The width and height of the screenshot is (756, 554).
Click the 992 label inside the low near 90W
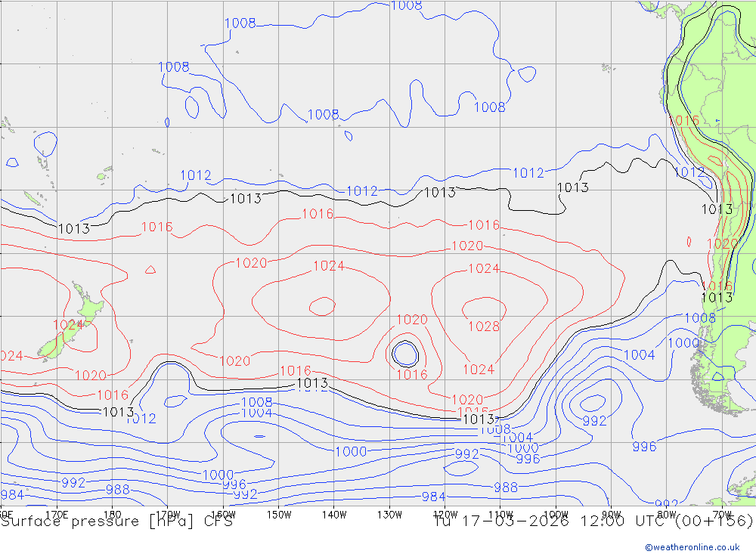coord(594,421)
